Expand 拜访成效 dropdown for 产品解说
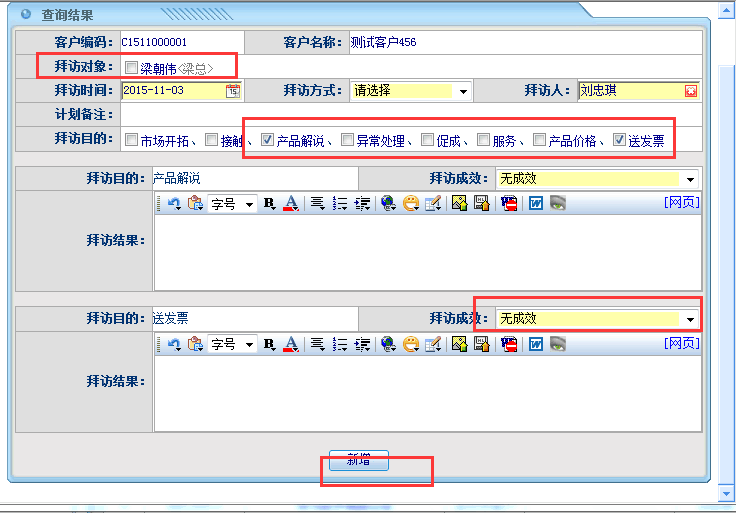The height and width of the screenshot is (513, 736). click(x=690, y=179)
